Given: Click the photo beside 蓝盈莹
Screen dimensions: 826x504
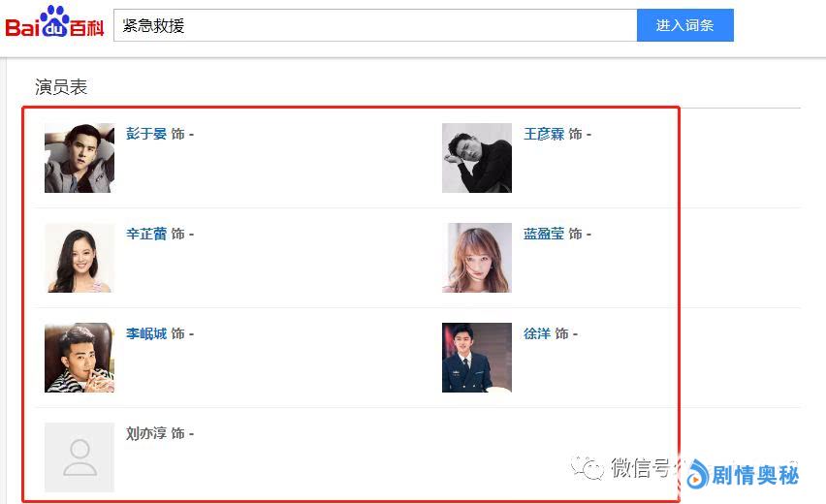Looking at the screenshot, I should coord(477,258).
